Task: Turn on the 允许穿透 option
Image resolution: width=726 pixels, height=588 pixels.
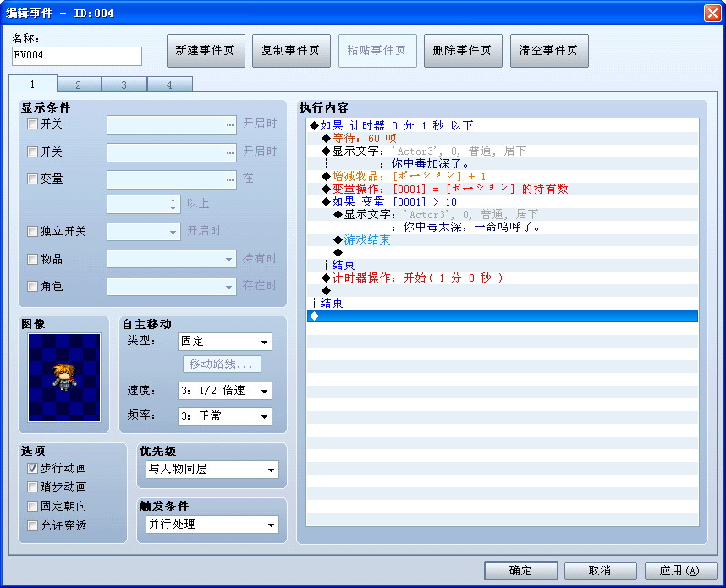Action: [32, 525]
